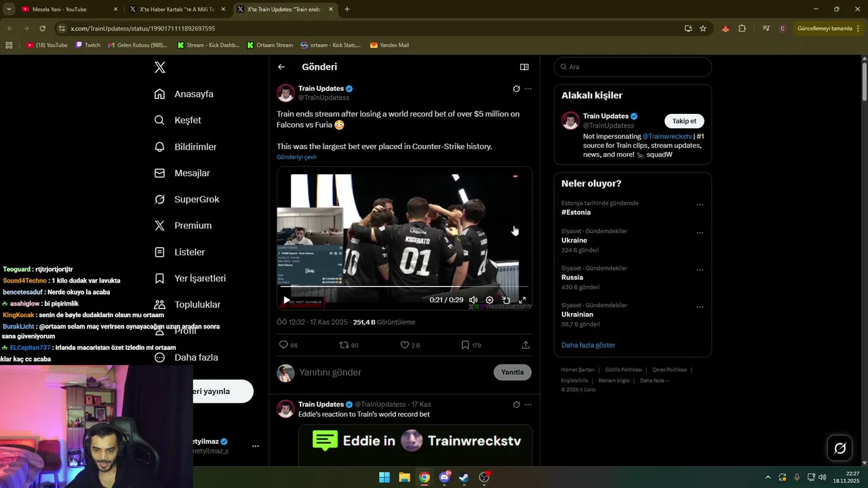Open Train Updates profile avatar on main post

[285, 93]
